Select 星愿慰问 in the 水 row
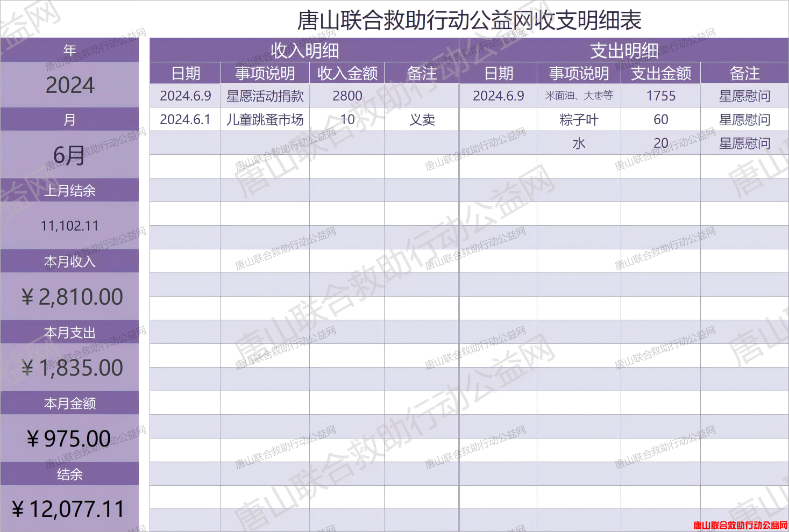Image resolution: width=789 pixels, height=532 pixels. (x=744, y=143)
